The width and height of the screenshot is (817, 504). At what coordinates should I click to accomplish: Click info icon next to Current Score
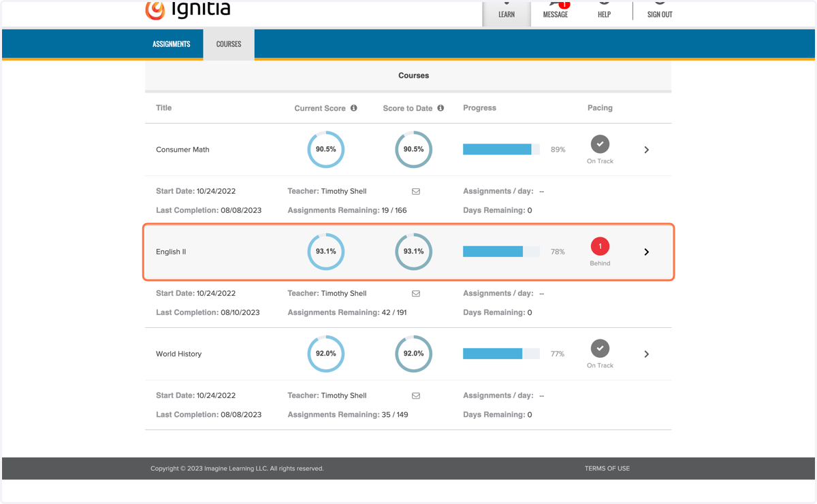coord(354,108)
